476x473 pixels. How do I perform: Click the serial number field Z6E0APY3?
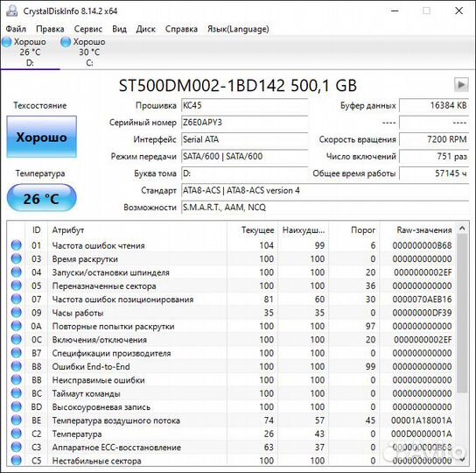click(x=245, y=123)
